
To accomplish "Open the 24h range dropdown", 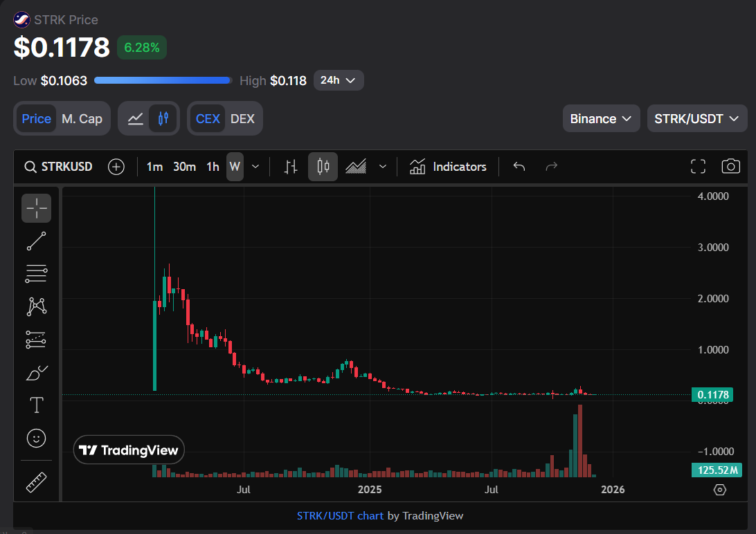I will (339, 80).
